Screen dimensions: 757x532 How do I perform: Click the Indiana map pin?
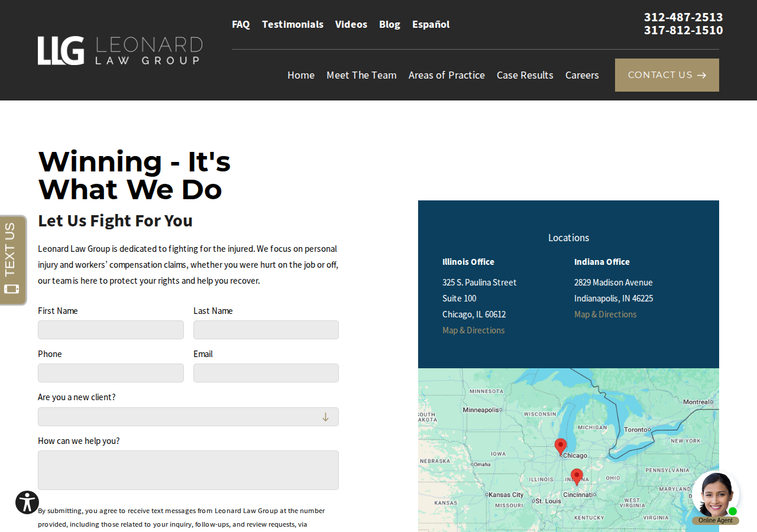(x=577, y=477)
